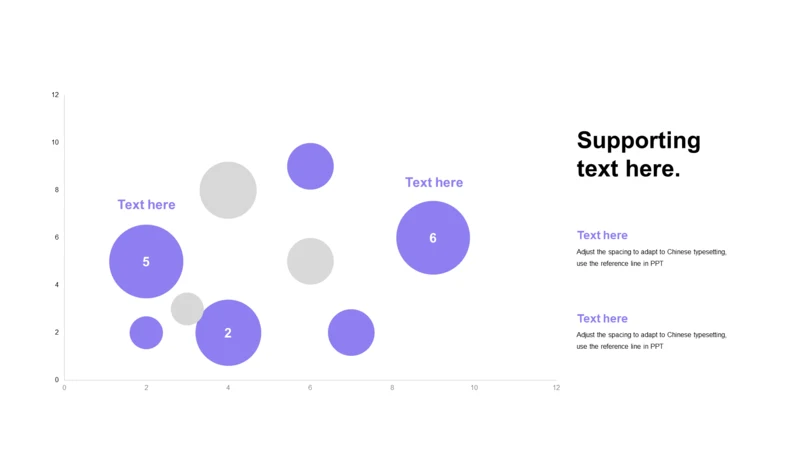Click the topmost purple bubble near y-axis 9
The width and height of the screenshot is (800, 450).
310,166
